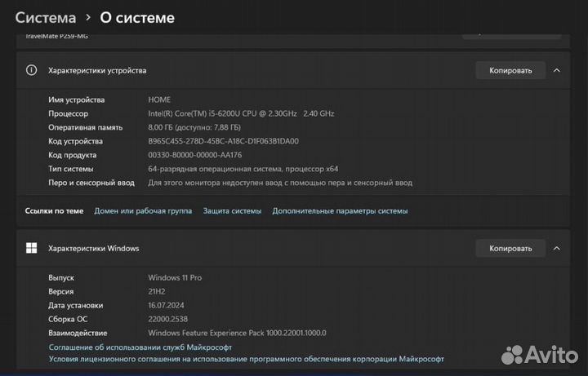Click the Характеристики устройства heading

[97, 70]
